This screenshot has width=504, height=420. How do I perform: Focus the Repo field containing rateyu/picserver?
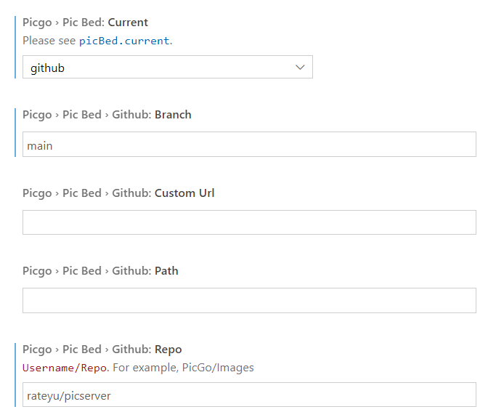[x=249, y=395]
